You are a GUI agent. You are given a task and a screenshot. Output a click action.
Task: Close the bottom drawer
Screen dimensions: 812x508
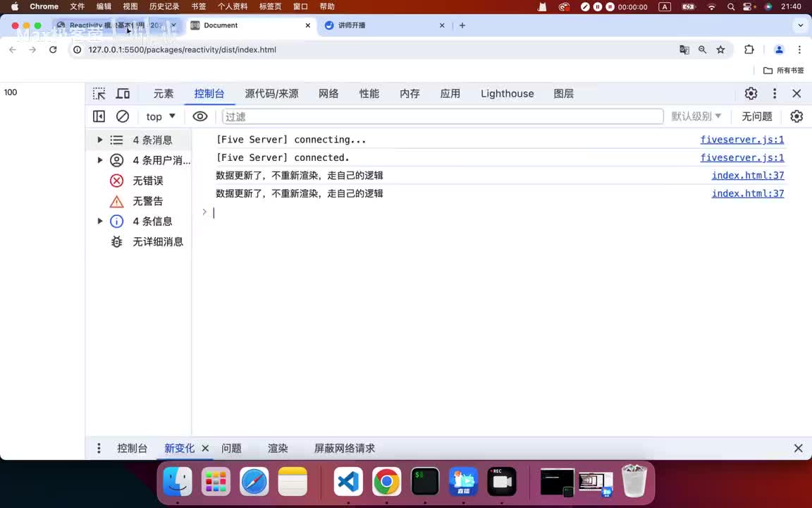[799, 449]
